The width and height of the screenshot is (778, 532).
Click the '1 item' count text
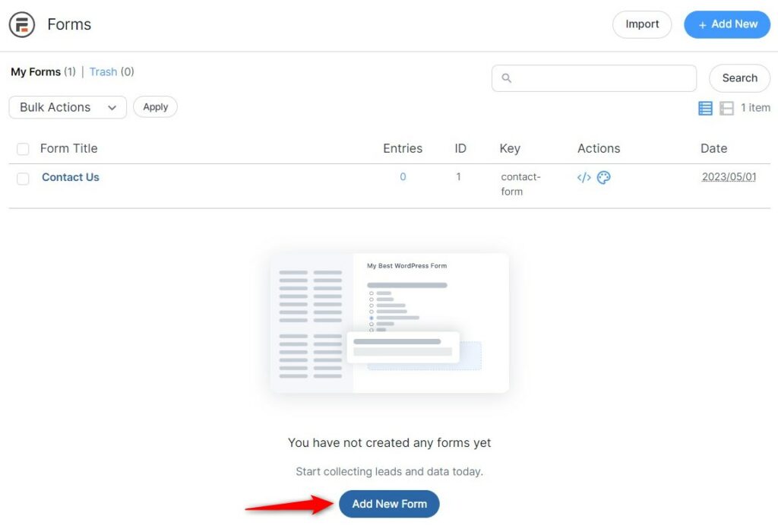click(755, 108)
